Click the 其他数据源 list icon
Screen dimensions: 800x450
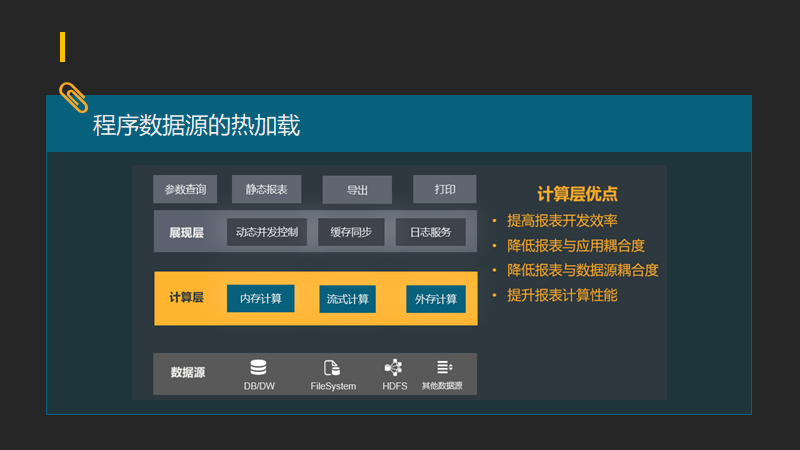[444, 367]
